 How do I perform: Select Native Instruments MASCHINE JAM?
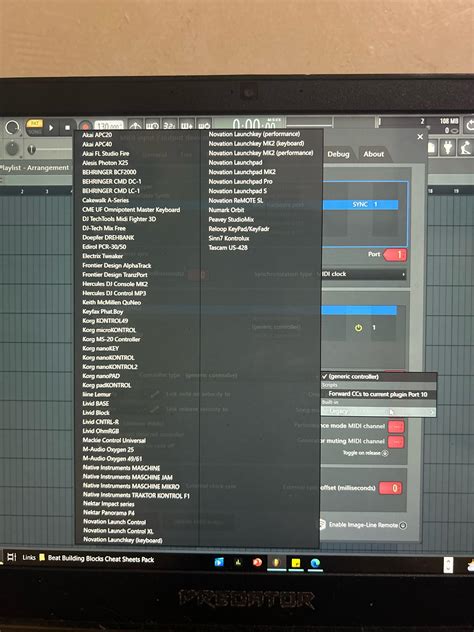tap(127, 477)
